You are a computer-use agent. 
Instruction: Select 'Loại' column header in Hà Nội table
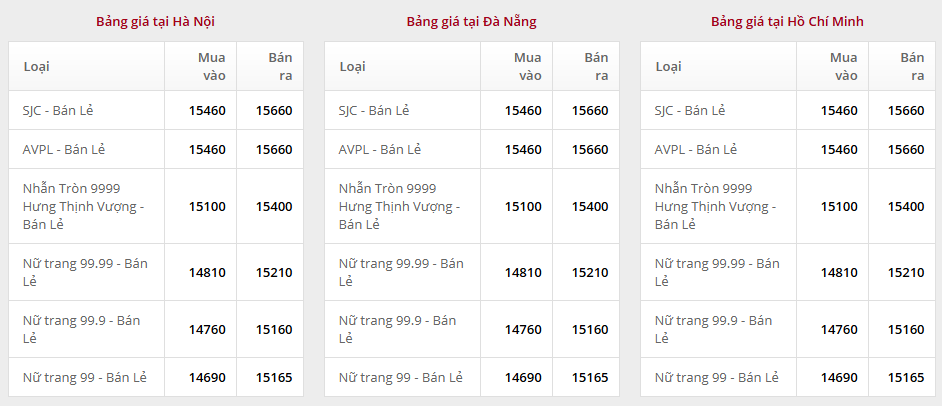[37, 67]
